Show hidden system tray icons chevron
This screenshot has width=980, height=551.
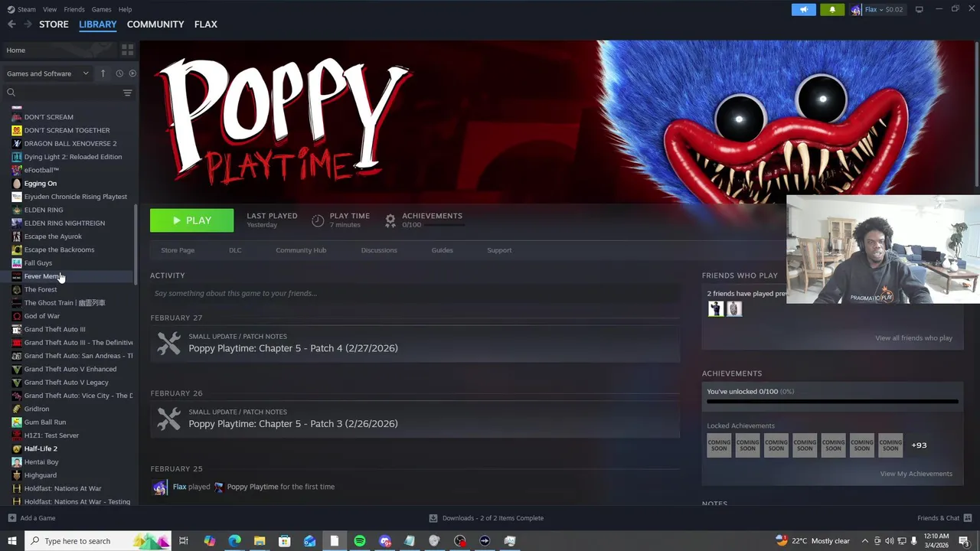[x=865, y=541]
